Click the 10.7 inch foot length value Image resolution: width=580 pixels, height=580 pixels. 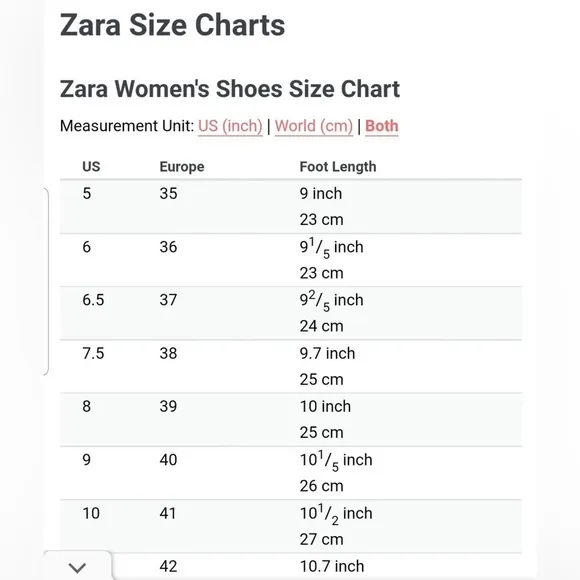click(x=332, y=566)
